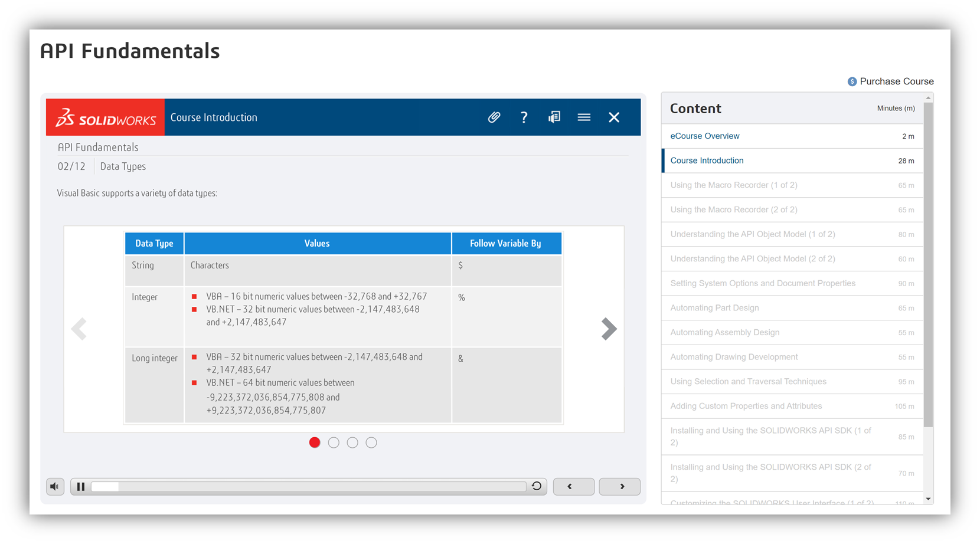Click the String row cell
Screen dimensions: 980x544
point(154,271)
